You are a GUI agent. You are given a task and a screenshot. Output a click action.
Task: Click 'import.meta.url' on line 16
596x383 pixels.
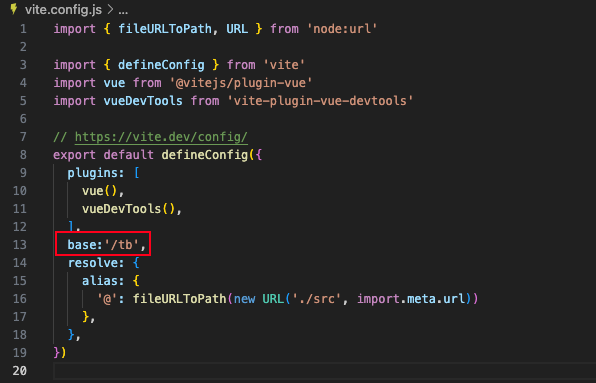[x=411, y=299]
